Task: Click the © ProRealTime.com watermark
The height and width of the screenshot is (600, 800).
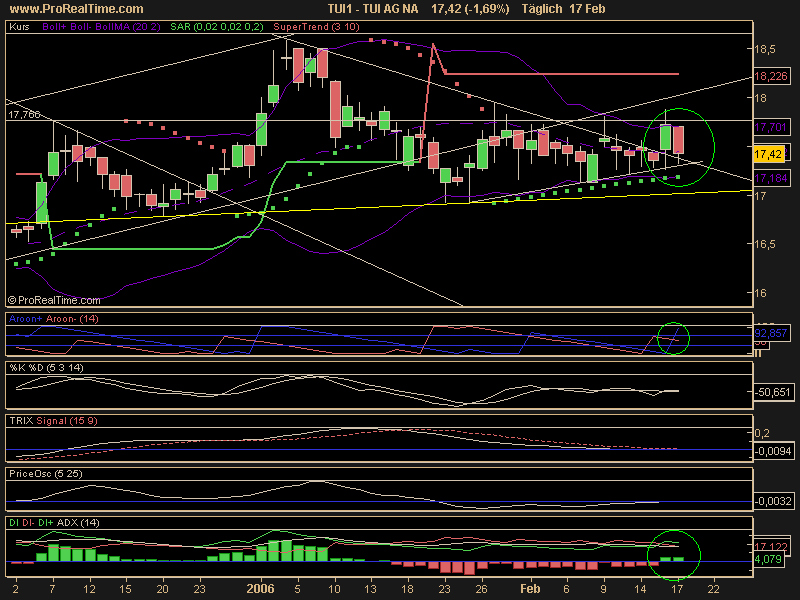Action: (x=54, y=299)
